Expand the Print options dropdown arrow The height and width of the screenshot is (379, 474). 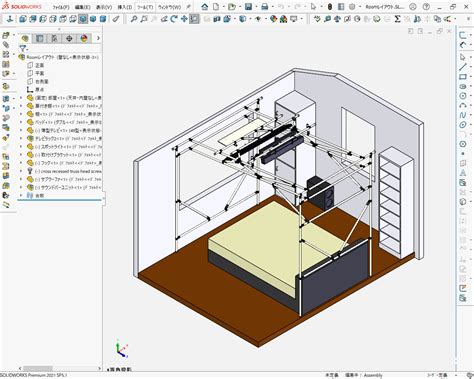pos(272,7)
